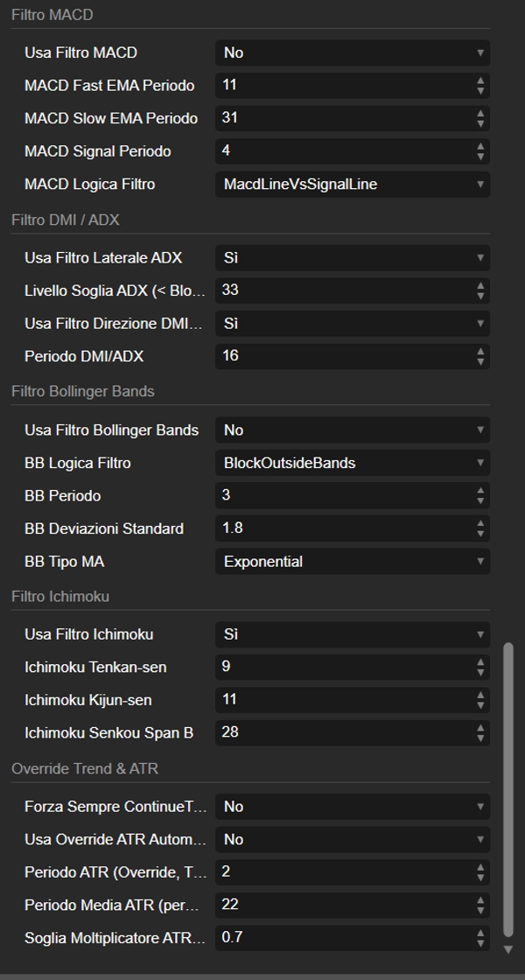Increase the Periodo DMI/ADX value
Viewport: 525px width, 980px height.
(480, 352)
